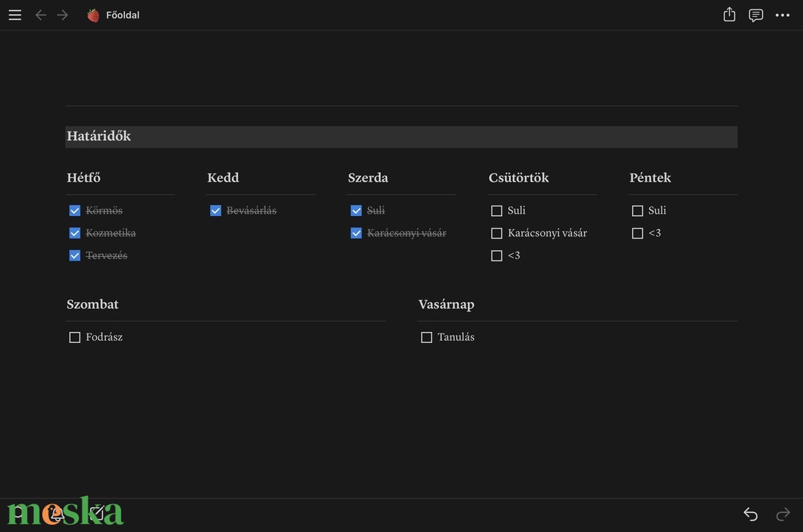Click the Szerda column heading
The image size is (803, 532).
(x=368, y=177)
